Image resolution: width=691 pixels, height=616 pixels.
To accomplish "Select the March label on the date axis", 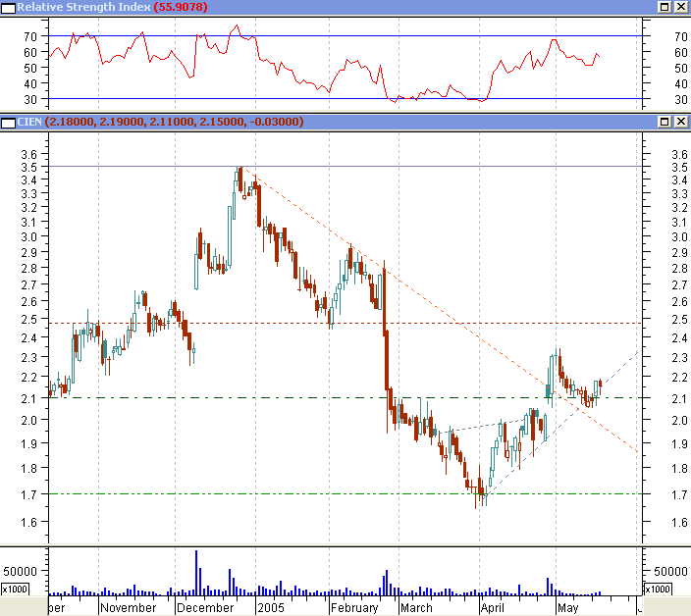I will 416,607.
